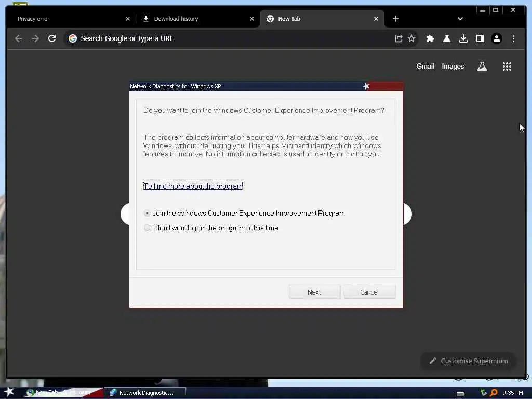Click the Next button in the dialog
Viewport: 532px width, 399px height.
(314, 292)
